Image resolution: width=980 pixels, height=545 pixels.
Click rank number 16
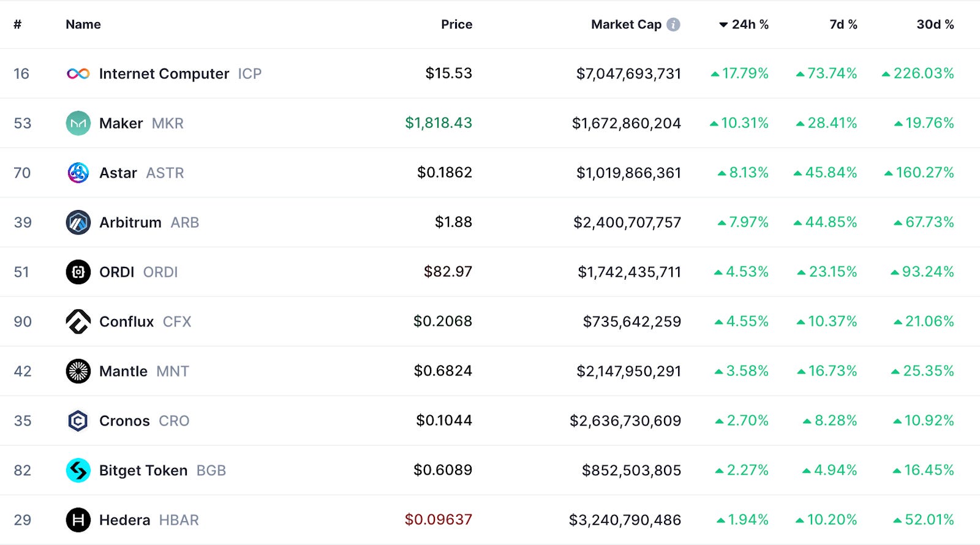21,74
